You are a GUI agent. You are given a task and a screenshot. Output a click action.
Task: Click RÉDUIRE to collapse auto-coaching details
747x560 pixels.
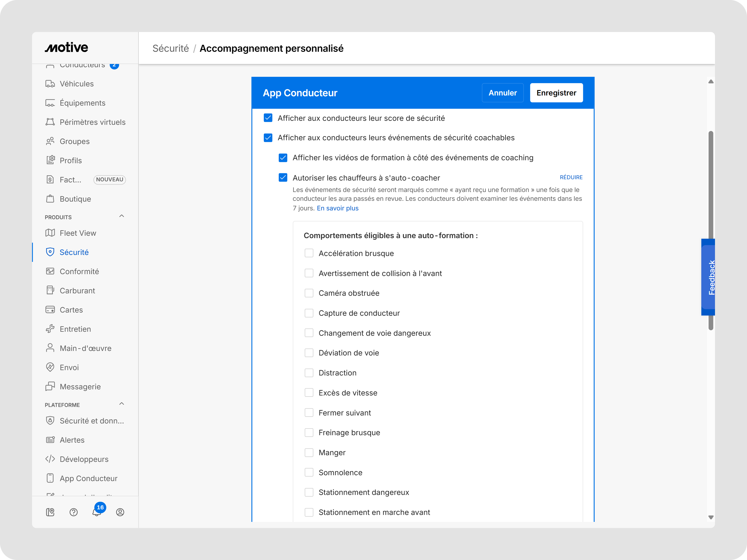coord(571,177)
